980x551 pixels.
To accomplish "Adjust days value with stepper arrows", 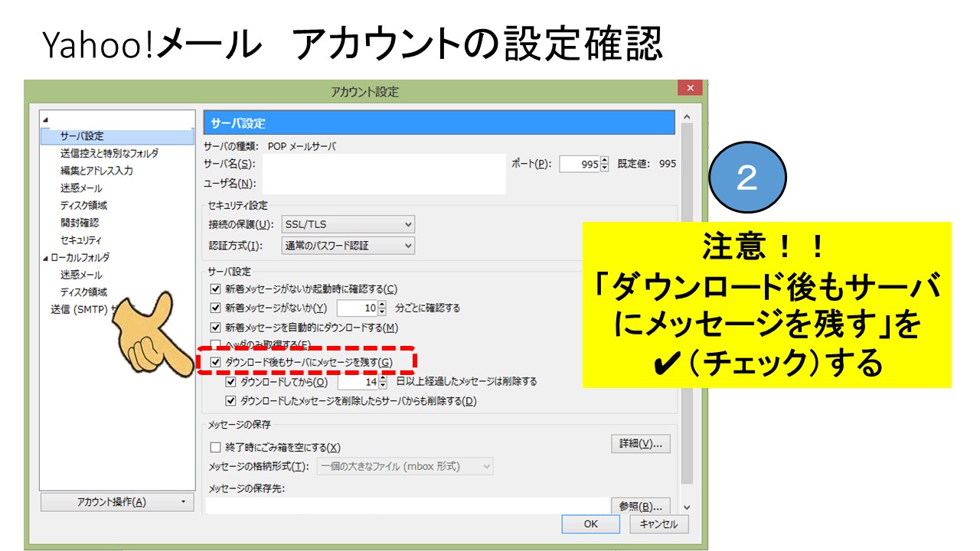I will pos(383,381).
